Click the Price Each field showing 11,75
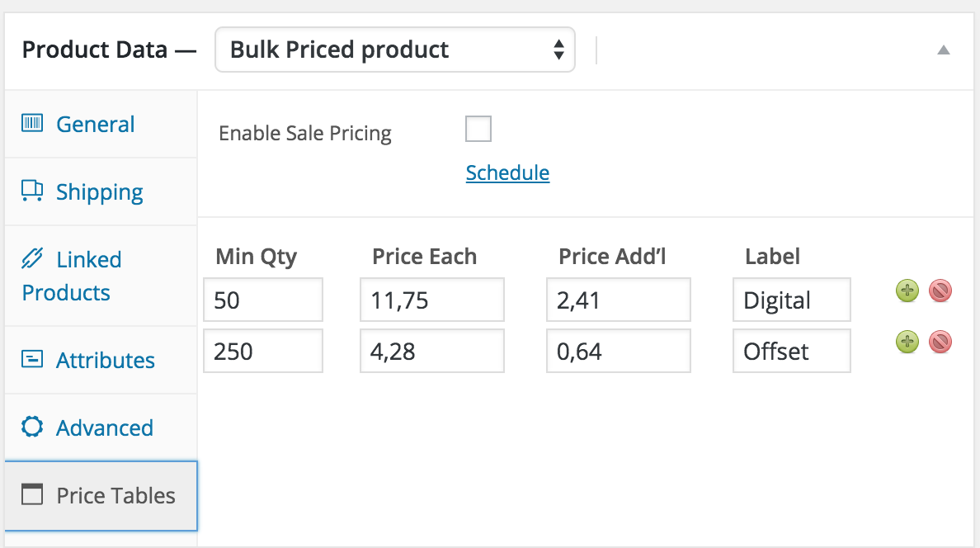Viewport: 980px width, 548px height. click(x=431, y=300)
